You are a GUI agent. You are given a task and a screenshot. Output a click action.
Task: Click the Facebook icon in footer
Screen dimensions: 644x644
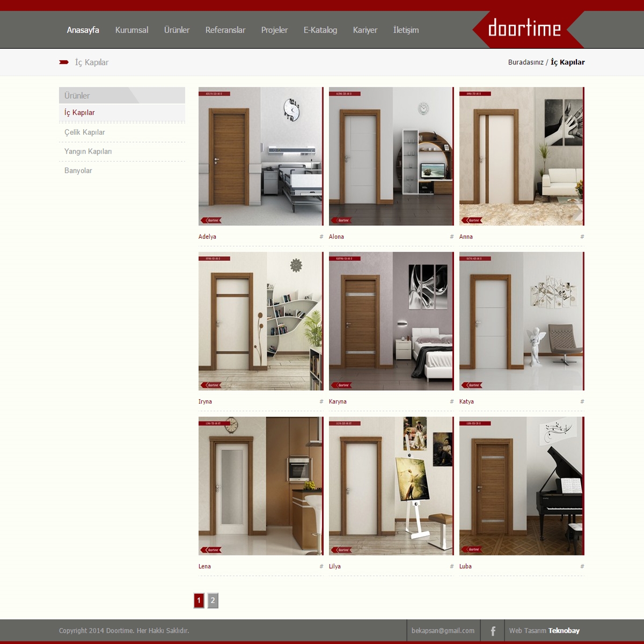click(493, 631)
